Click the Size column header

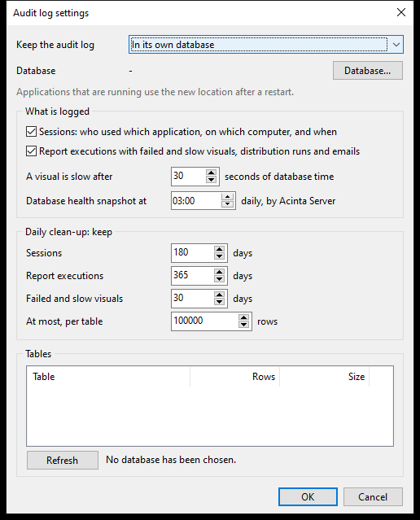(x=325, y=377)
